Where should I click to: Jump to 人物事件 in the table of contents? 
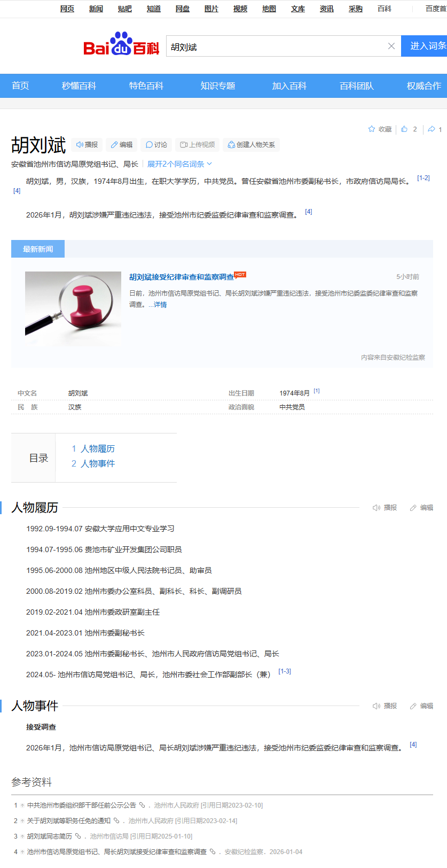[x=98, y=464]
